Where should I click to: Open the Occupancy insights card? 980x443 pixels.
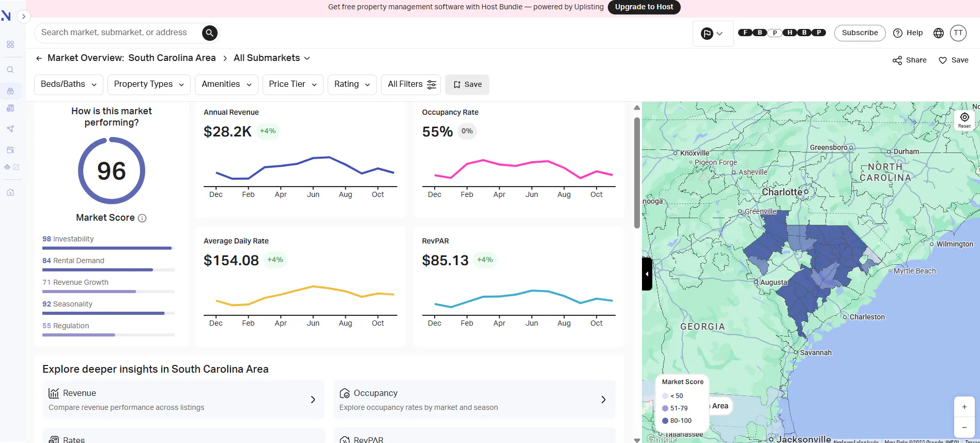(x=474, y=400)
